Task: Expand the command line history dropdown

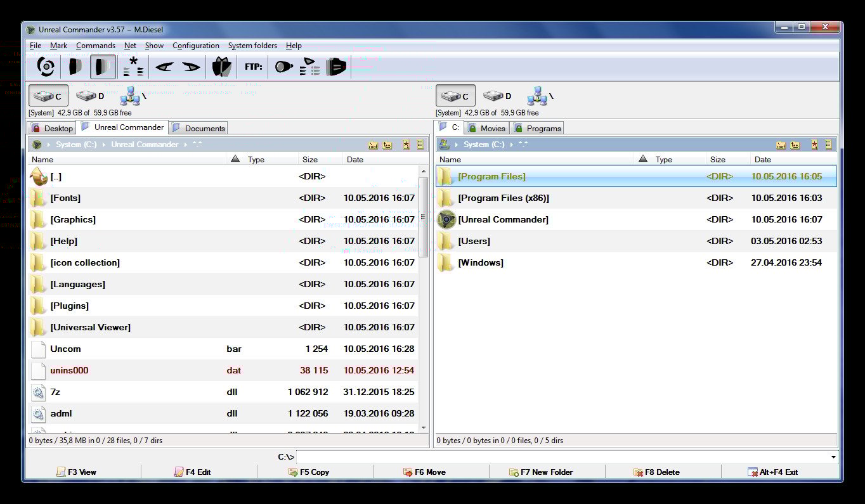Action: pyautogui.click(x=833, y=457)
